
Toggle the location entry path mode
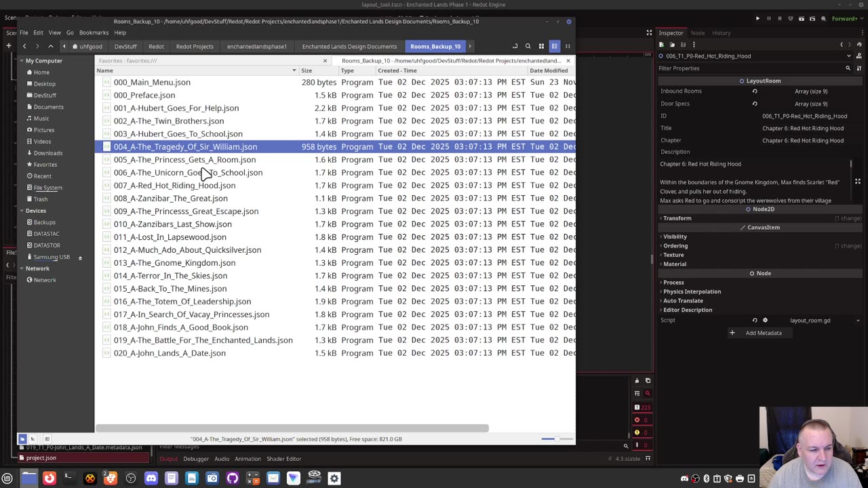pos(515,46)
